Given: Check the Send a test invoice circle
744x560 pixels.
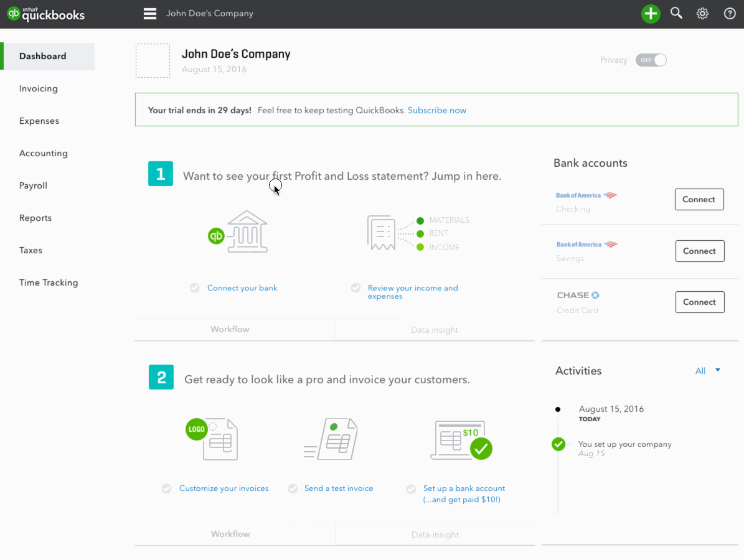Looking at the screenshot, I should 293,488.
